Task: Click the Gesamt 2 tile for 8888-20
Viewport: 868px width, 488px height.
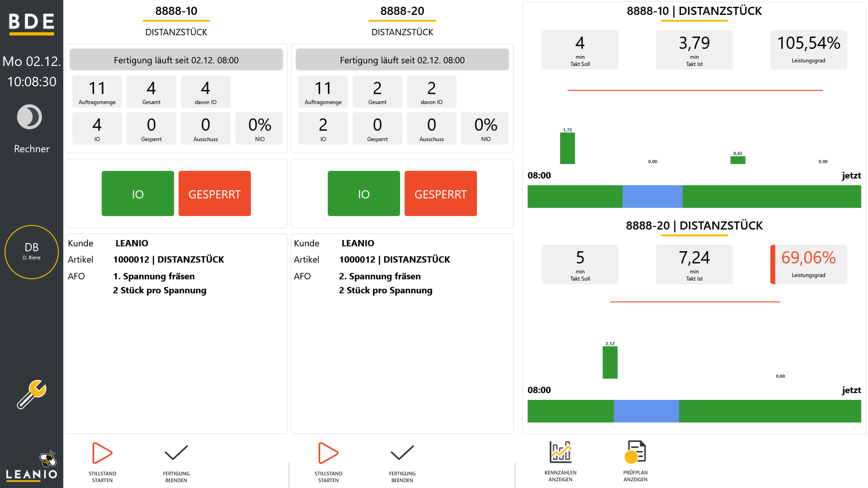Action: pos(377,91)
